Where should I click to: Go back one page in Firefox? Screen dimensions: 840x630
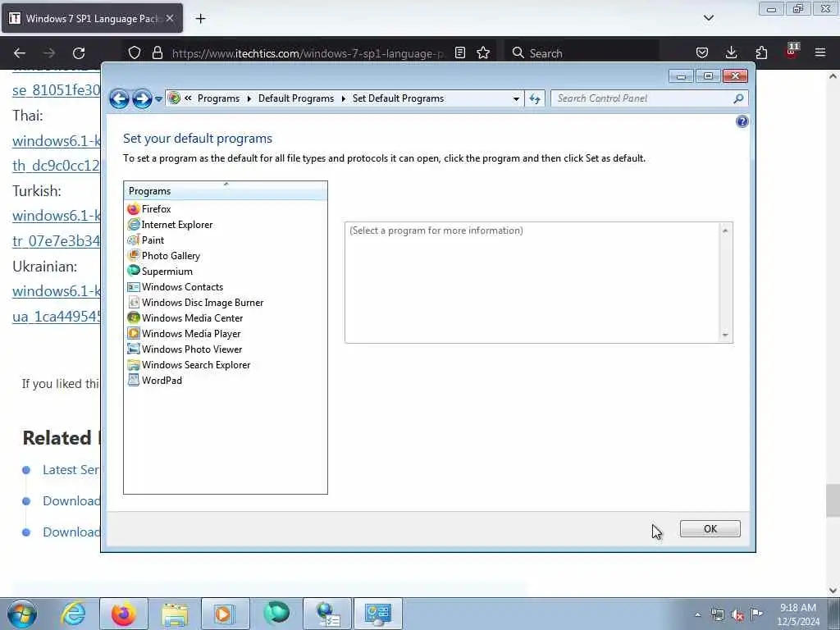[x=20, y=53]
